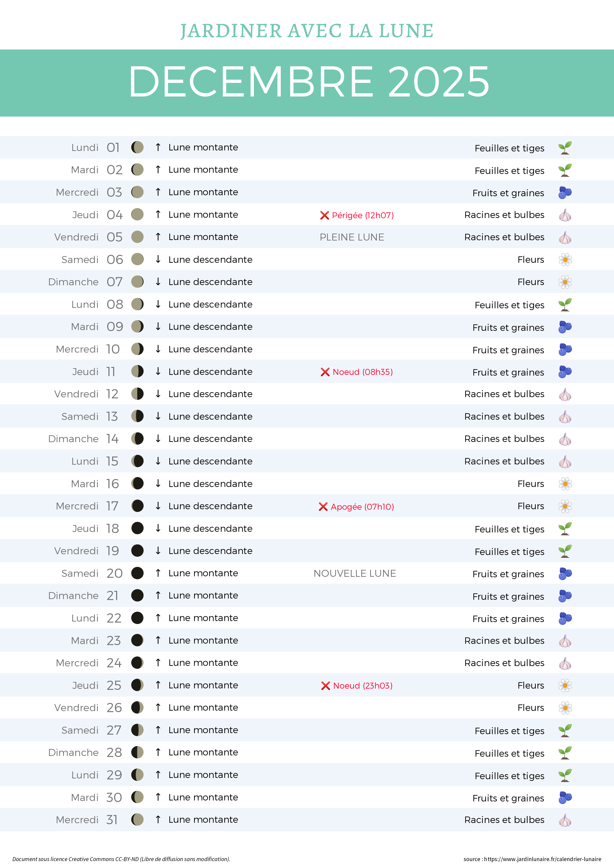The height and width of the screenshot is (868, 614).
Task: Click the NOUVELLE LUNE label
Action: point(355,574)
